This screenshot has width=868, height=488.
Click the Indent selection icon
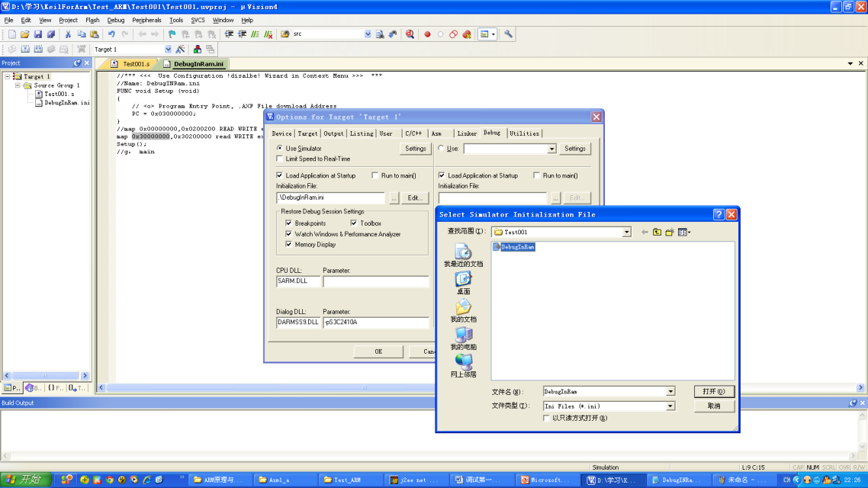click(x=229, y=34)
